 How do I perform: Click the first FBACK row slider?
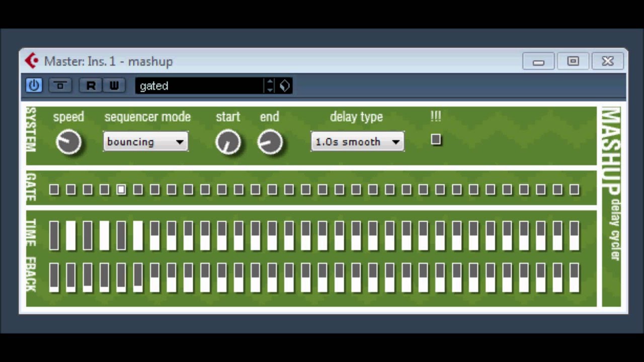(x=54, y=278)
